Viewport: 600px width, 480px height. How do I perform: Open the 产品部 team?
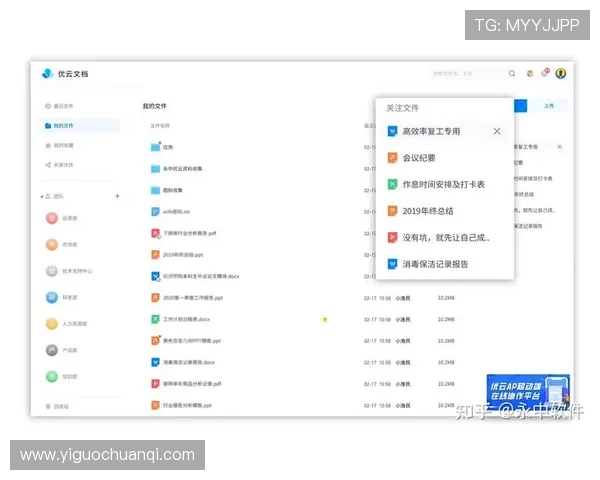(62, 350)
